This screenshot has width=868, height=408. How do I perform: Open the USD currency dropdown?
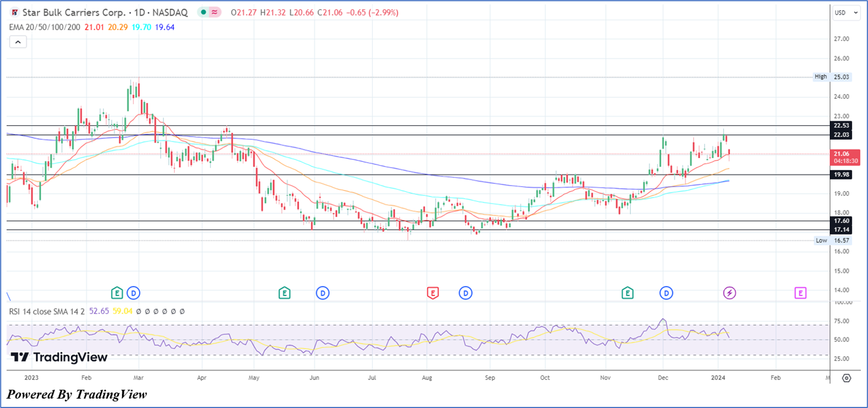pyautogui.click(x=846, y=13)
